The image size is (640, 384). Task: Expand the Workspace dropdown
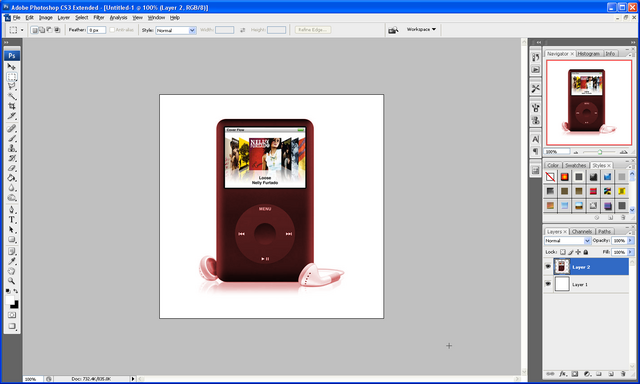click(421, 29)
